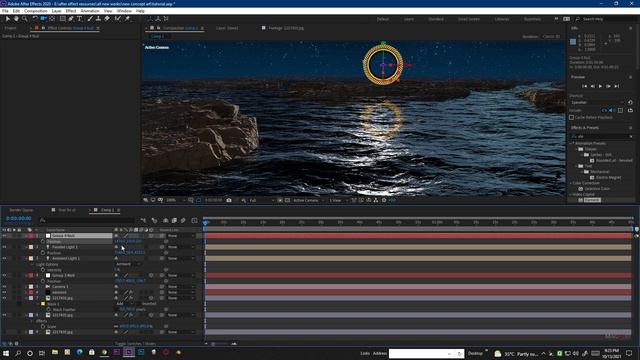
Task: Select the Pan Behind anchor point tool
Action: click(x=52, y=19)
